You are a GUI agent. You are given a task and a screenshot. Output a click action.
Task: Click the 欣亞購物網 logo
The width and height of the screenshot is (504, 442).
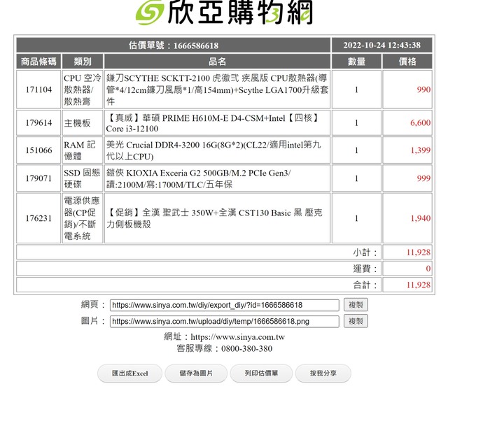[x=224, y=13]
